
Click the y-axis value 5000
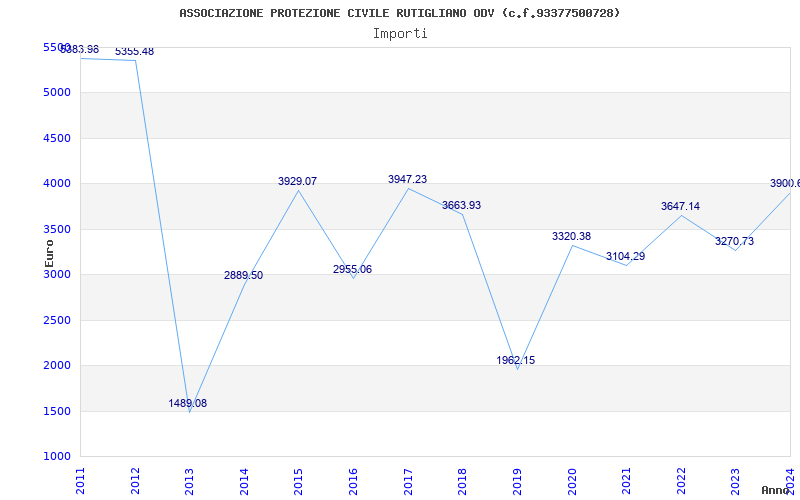[x=57, y=93]
